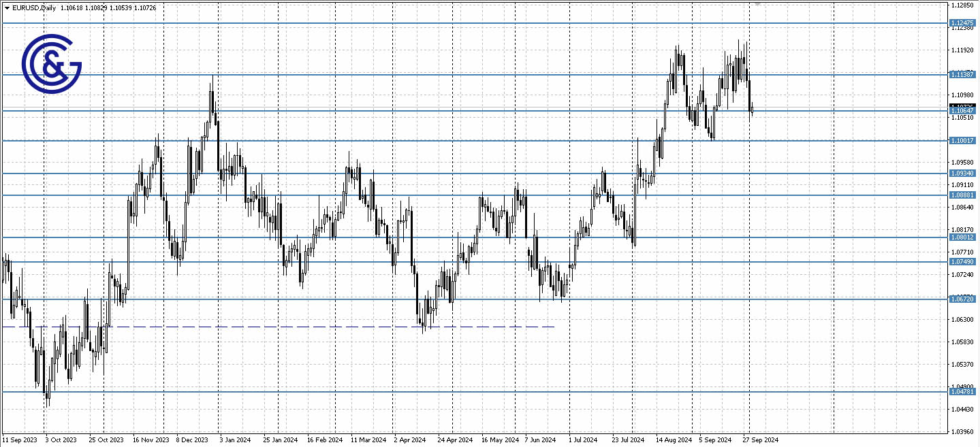Click the 1.06720 support level label
Viewport: 980px width, 447px height.
click(964, 298)
